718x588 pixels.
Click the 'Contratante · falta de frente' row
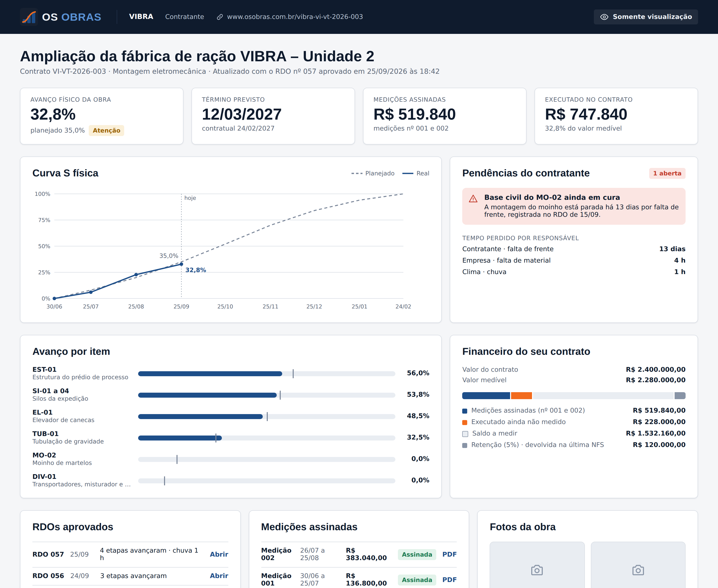tap(574, 249)
